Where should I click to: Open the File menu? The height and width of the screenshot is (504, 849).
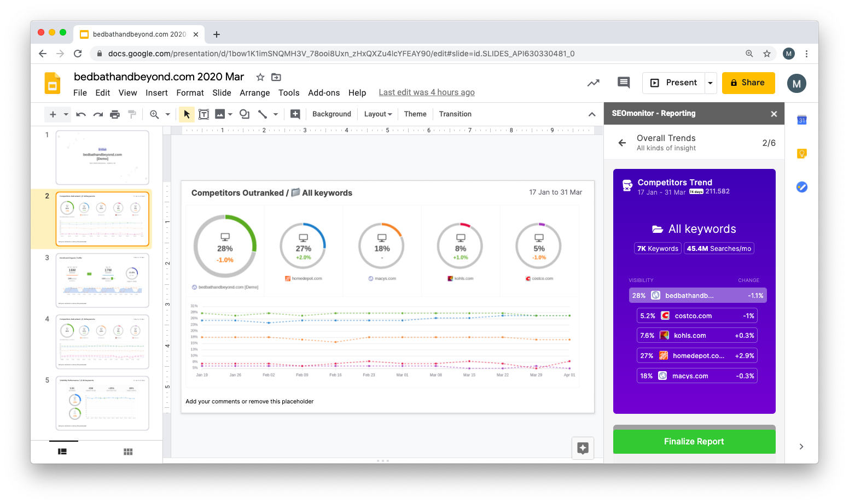80,93
